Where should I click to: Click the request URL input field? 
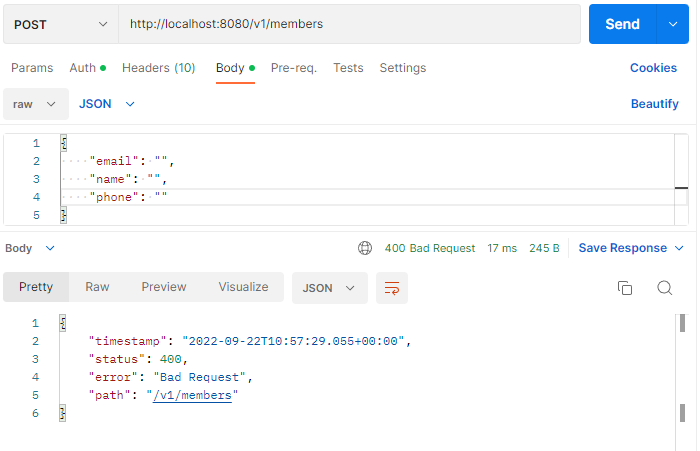(350, 24)
